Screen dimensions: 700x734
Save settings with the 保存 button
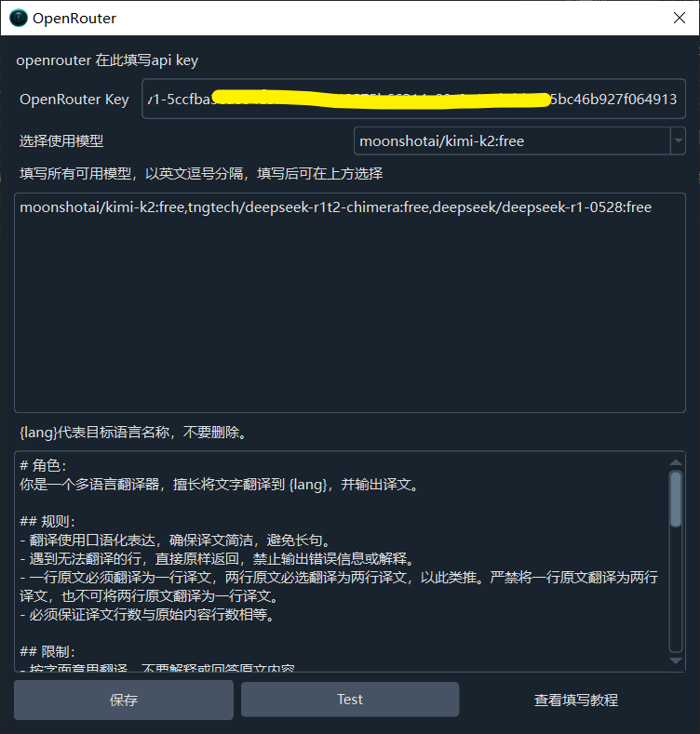(x=124, y=700)
